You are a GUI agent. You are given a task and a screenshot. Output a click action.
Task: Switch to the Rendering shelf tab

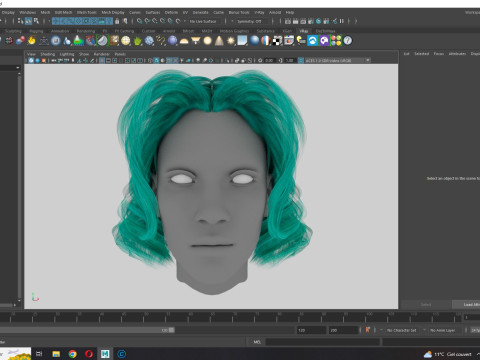pos(86,31)
